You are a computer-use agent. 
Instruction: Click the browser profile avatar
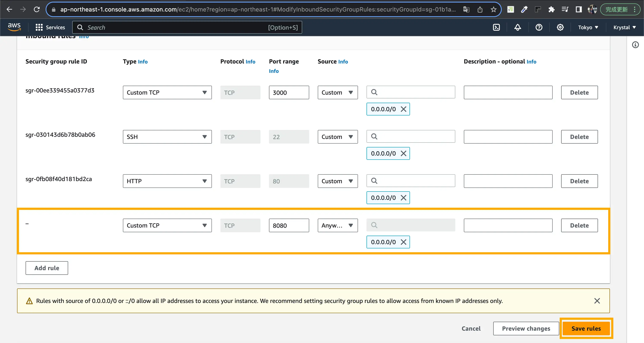coord(592,10)
